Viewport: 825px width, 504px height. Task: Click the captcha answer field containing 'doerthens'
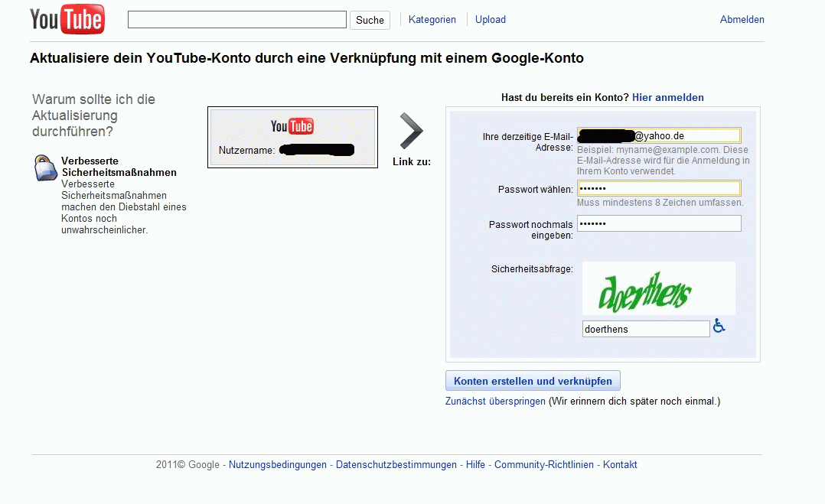point(646,329)
